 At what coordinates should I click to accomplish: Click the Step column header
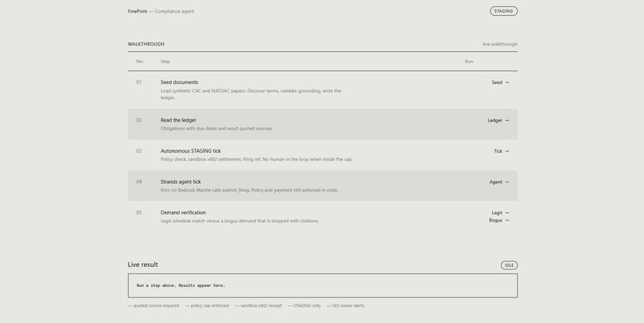tap(165, 62)
